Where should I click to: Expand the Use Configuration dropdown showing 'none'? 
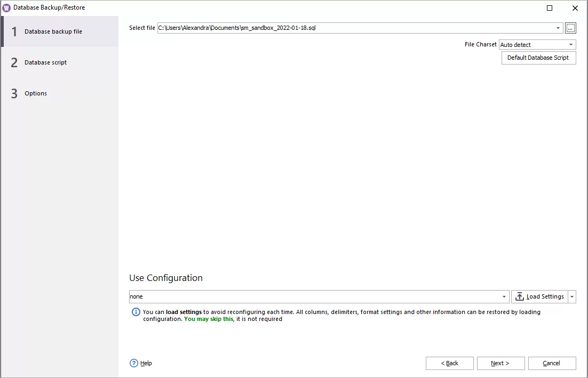pyautogui.click(x=504, y=296)
